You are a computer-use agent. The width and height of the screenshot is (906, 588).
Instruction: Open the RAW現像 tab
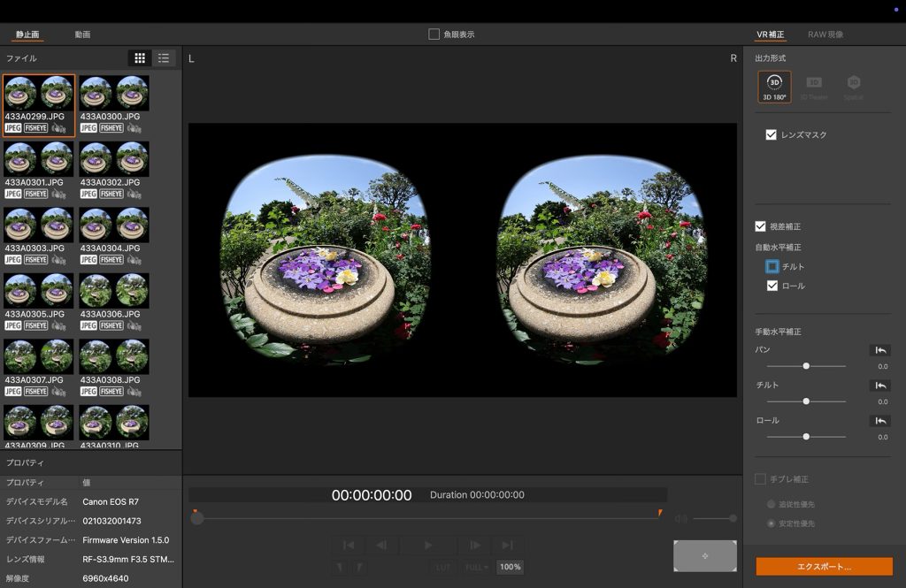point(825,34)
